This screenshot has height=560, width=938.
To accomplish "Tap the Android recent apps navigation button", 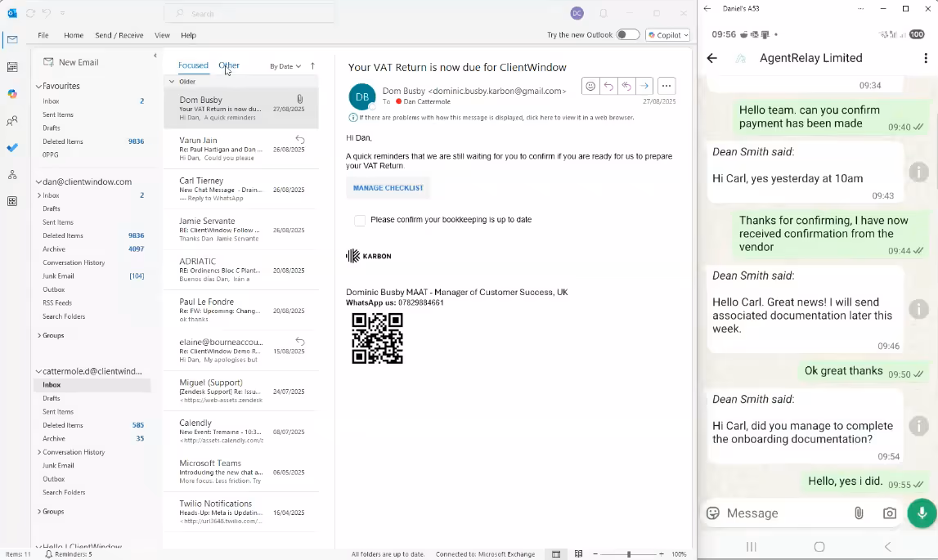I will click(x=752, y=546).
